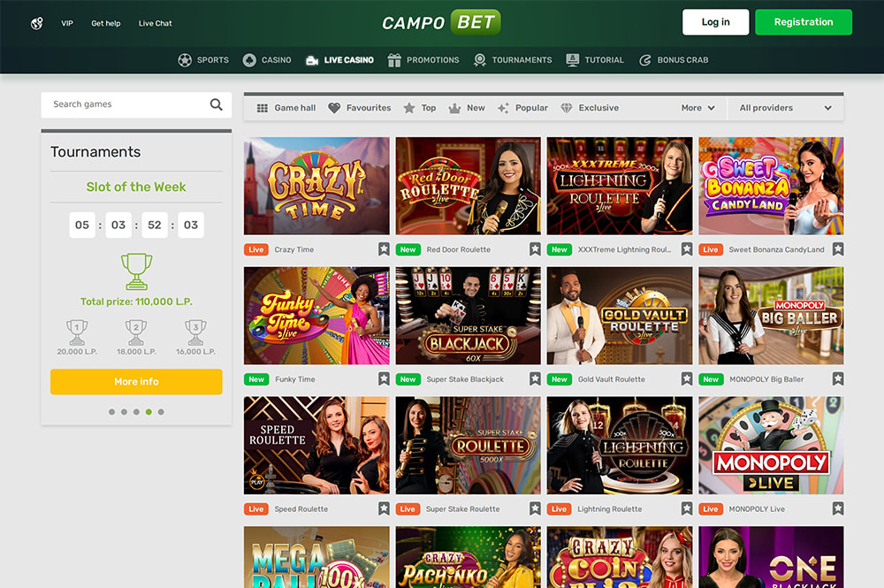Image resolution: width=884 pixels, height=588 pixels.
Task: Click the Registration button
Action: pyautogui.click(x=804, y=22)
